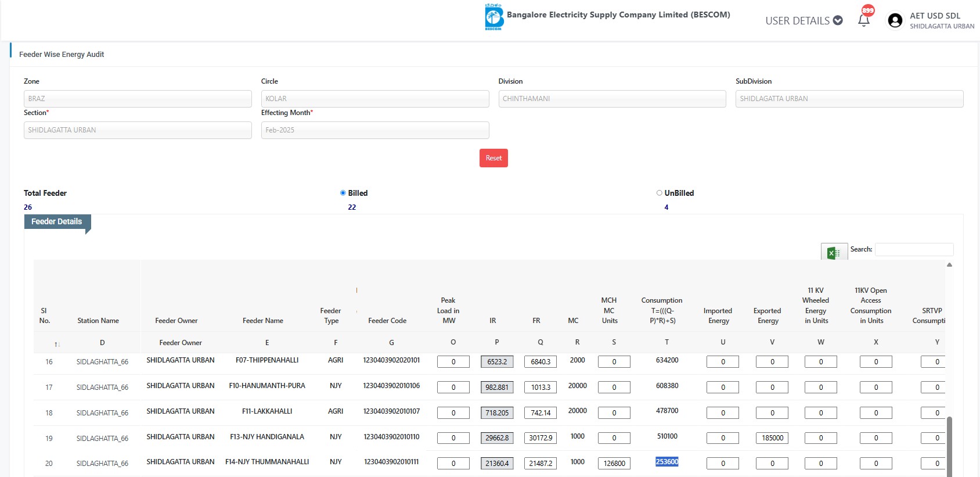Screen dimensions: 980x477
Task: Click FR field value 6840.3
Action: point(541,362)
